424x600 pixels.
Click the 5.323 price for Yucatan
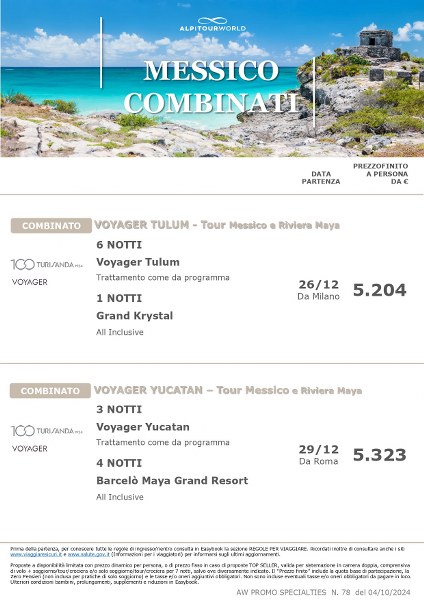tap(379, 455)
